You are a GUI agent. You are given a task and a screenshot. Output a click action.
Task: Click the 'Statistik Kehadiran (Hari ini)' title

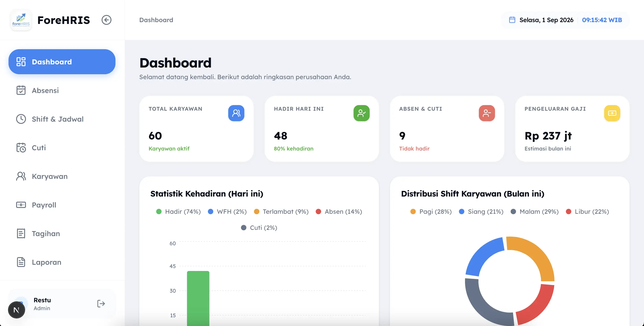[x=207, y=194]
